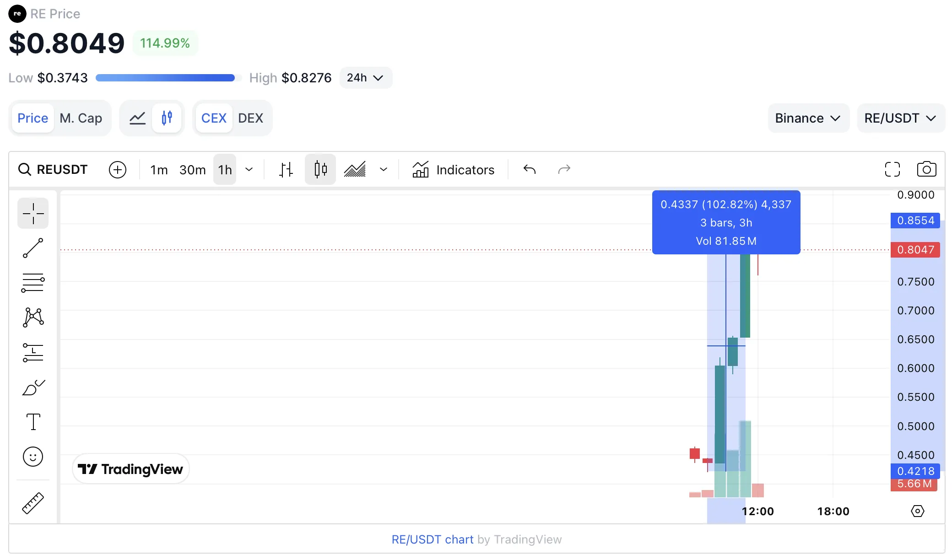Select the candlestick chart style
This screenshot has height=560, width=952.
click(x=320, y=170)
